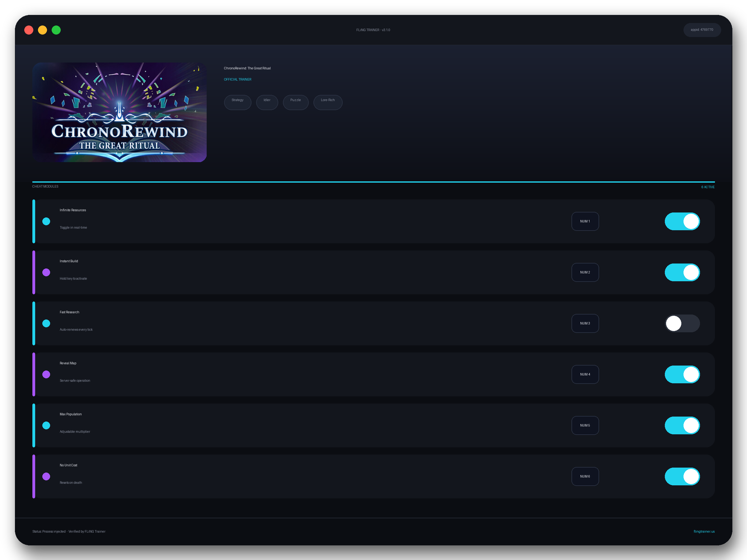This screenshot has height=560, width=747.
Task: Click the Infinite Resources module name
Action: pos(73,210)
